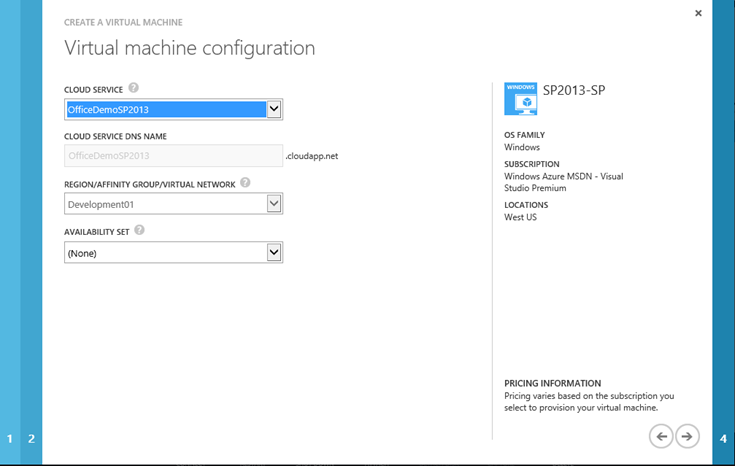Click the West US location value
Image resolution: width=735 pixels, height=466 pixels.
(x=520, y=217)
